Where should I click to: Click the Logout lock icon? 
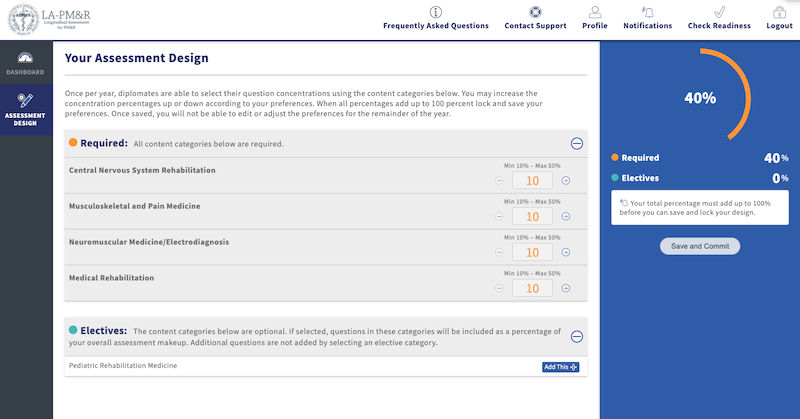pos(779,12)
